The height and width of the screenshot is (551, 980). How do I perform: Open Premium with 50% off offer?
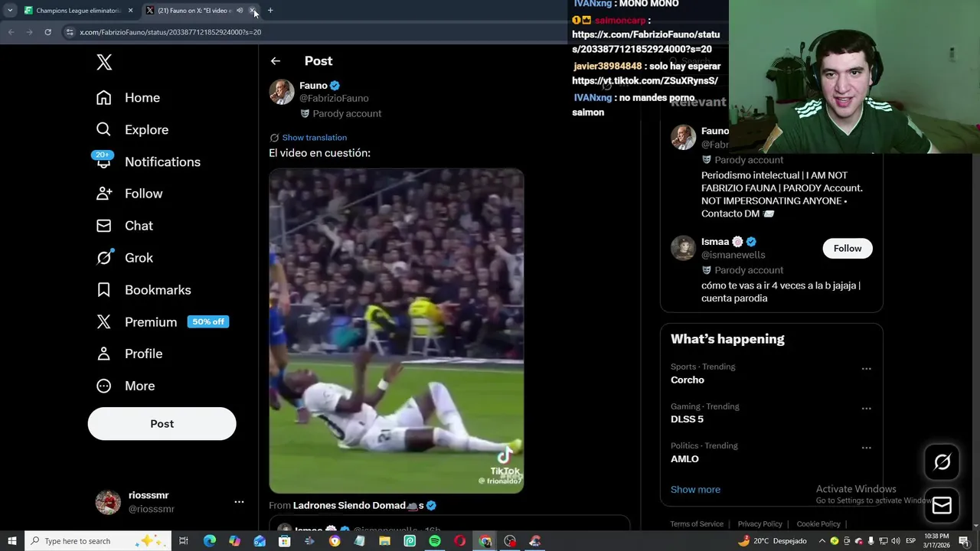click(162, 322)
